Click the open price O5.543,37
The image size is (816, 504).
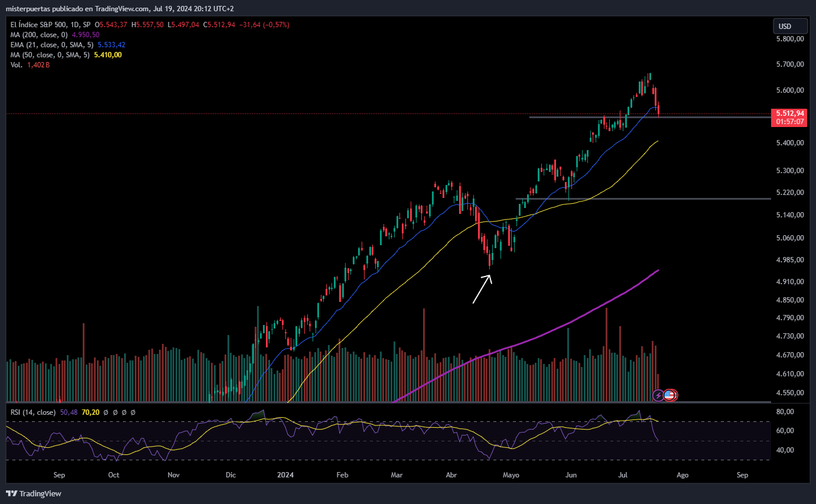pos(112,25)
